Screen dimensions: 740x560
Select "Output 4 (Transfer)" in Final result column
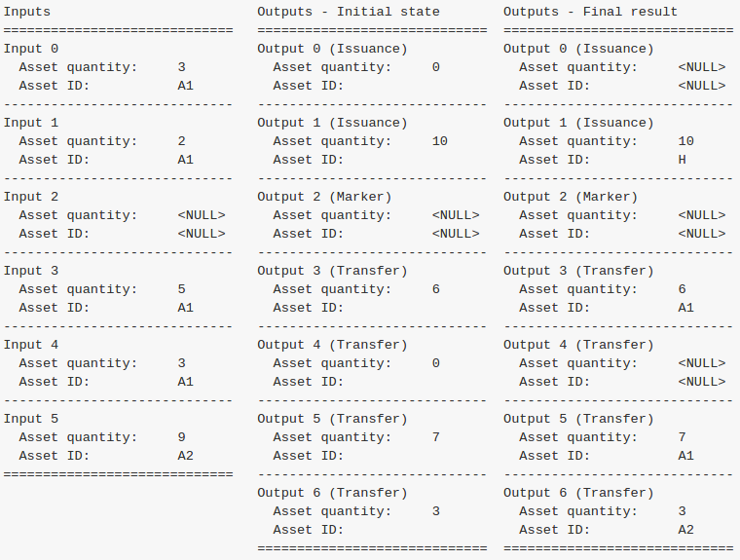pyautogui.click(x=578, y=345)
